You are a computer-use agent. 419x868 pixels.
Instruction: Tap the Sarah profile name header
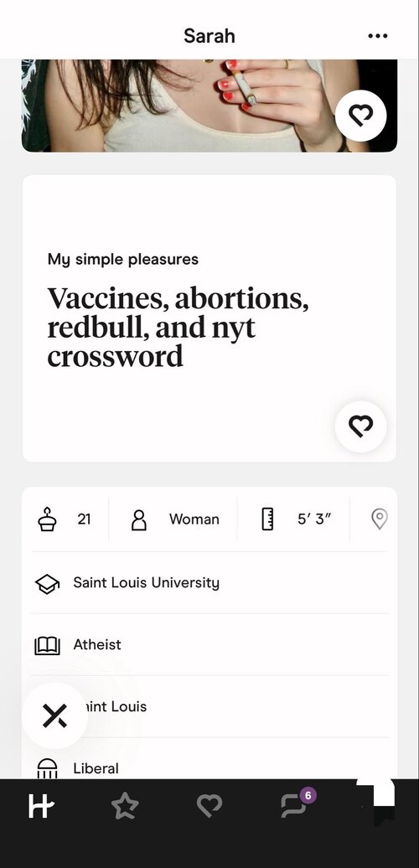(x=209, y=36)
